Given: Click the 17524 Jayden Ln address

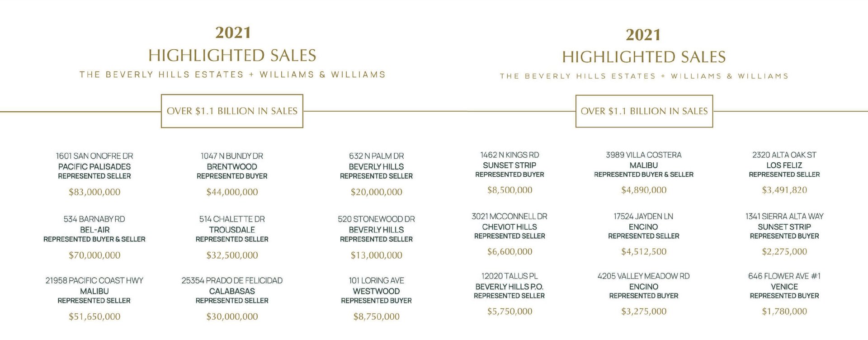Looking at the screenshot, I should click(643, 217).
